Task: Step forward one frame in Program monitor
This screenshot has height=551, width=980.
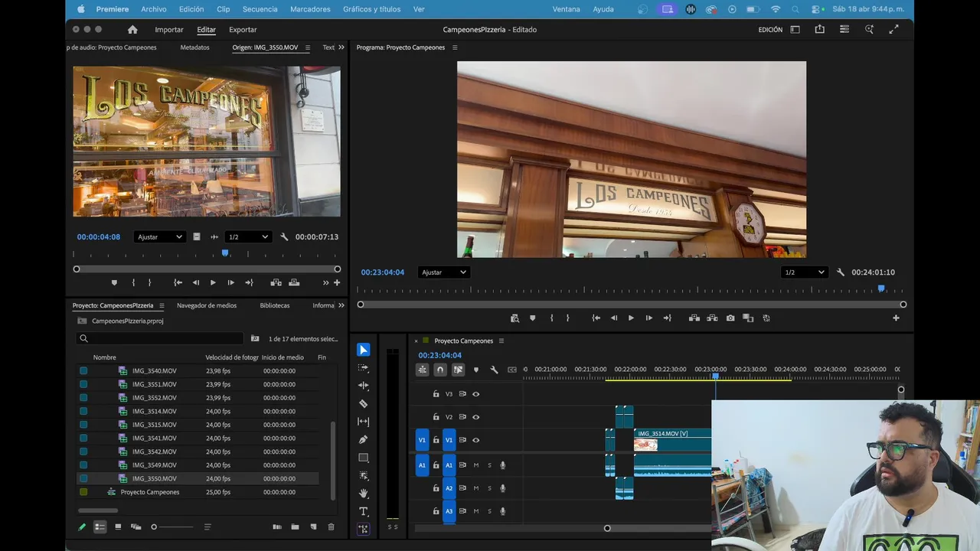Action: 649,318
